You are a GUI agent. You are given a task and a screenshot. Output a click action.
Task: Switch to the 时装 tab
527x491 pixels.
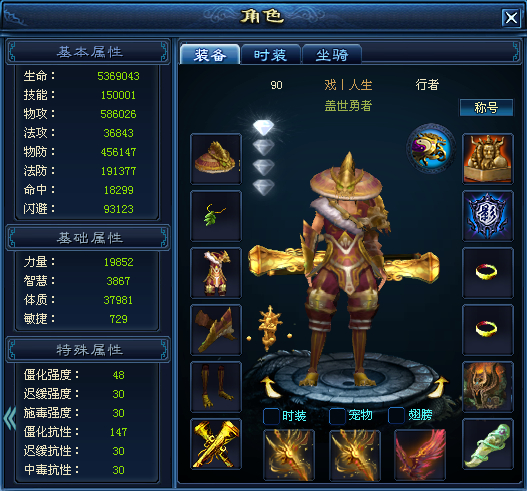point(271,54)
